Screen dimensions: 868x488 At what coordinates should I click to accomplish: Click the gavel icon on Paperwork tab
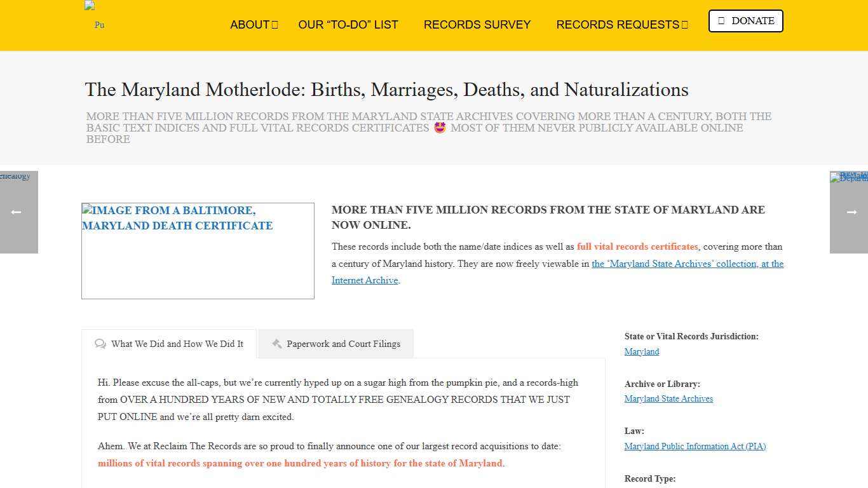277,344
